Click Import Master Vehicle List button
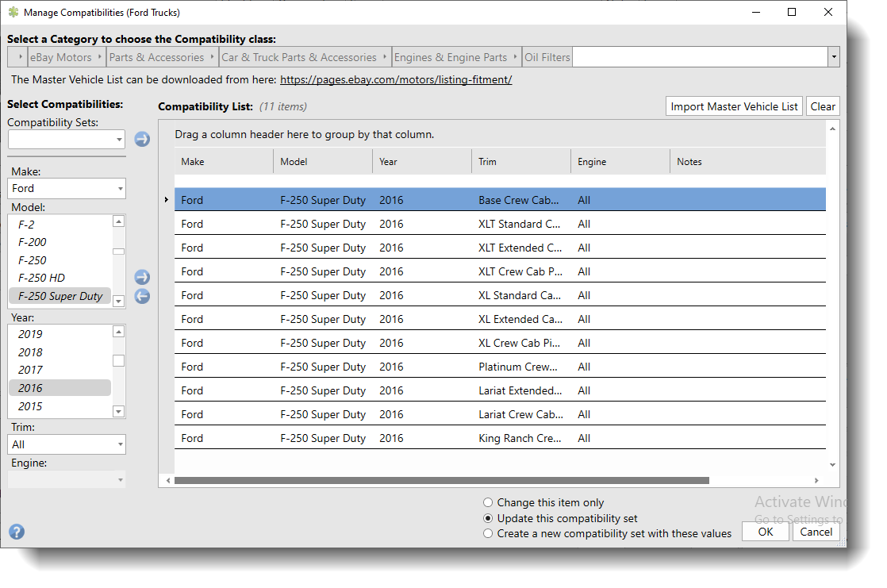The height and width of the screenshot is (588, 887). coord(734,106)
